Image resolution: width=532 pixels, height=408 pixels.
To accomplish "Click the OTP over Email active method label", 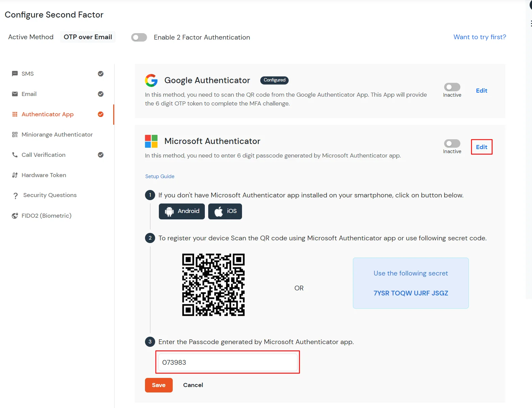I will [x=88, y=37].
